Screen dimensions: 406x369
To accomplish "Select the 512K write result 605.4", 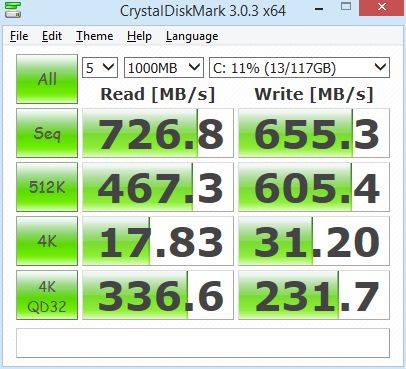I will pos(314,187).
